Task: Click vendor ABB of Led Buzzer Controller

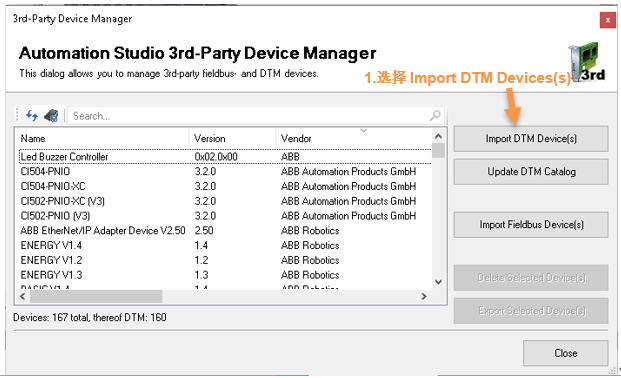Action: (290, 157)
